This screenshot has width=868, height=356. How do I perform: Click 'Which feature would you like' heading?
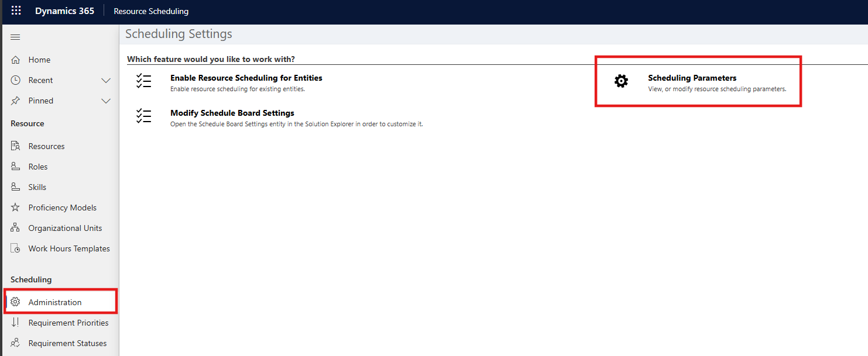(x=211, y=59)
